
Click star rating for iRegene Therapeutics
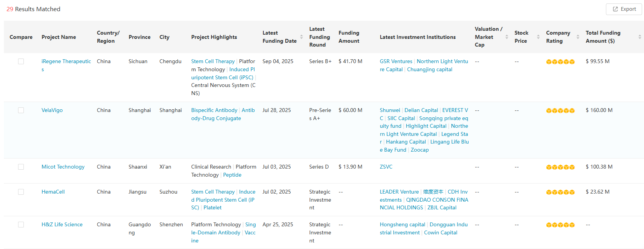[560, 62]
